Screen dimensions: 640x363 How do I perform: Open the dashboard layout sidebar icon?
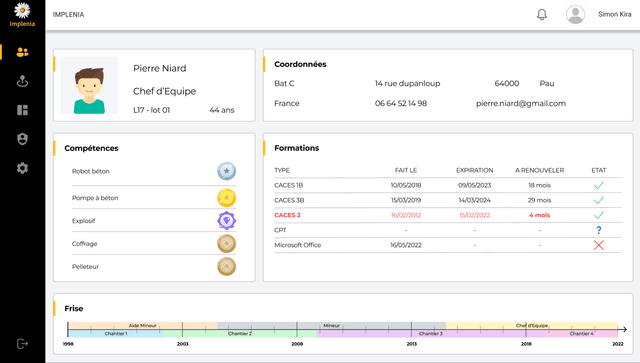pyautogui.click(x=22, y=110)
